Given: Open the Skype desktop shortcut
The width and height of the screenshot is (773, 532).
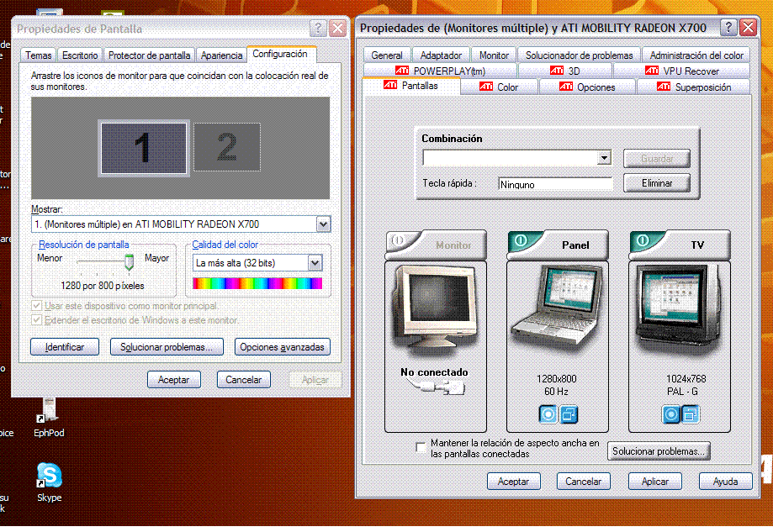Looking at the screenshot, I should 49,482.
